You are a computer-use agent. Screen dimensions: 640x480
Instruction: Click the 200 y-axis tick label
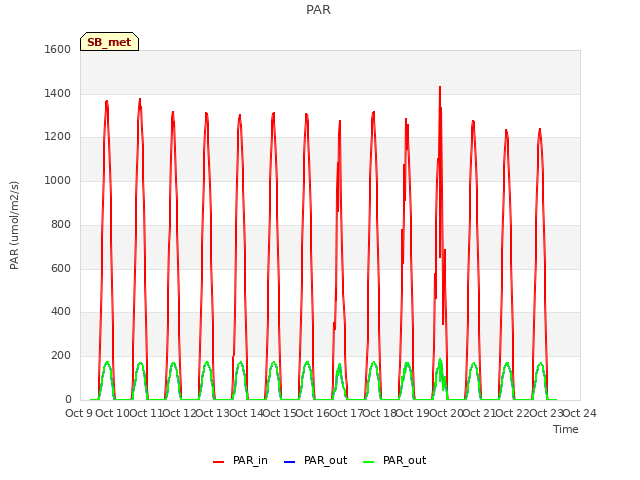point(61,356)
